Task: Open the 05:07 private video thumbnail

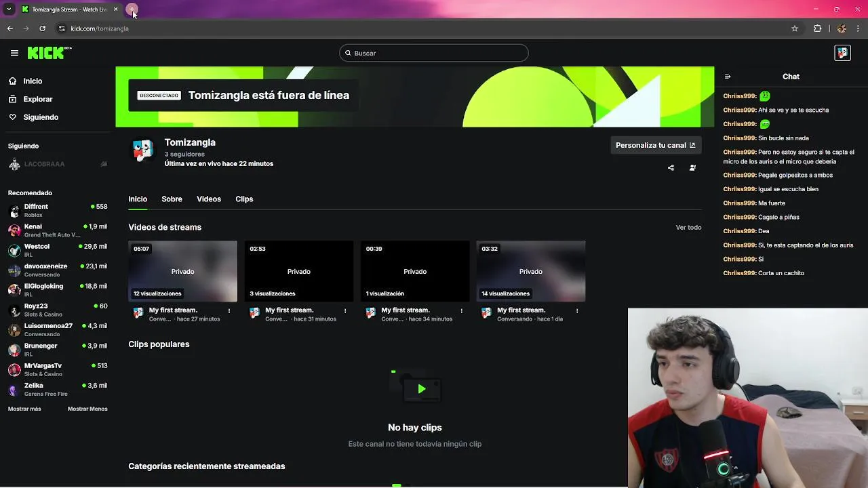Action: coord(183,271)
